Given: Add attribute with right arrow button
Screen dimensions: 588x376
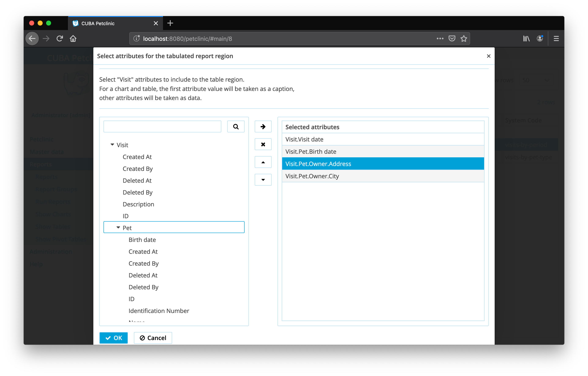Looking at the screenshot, I should click(x=263, y=126).
